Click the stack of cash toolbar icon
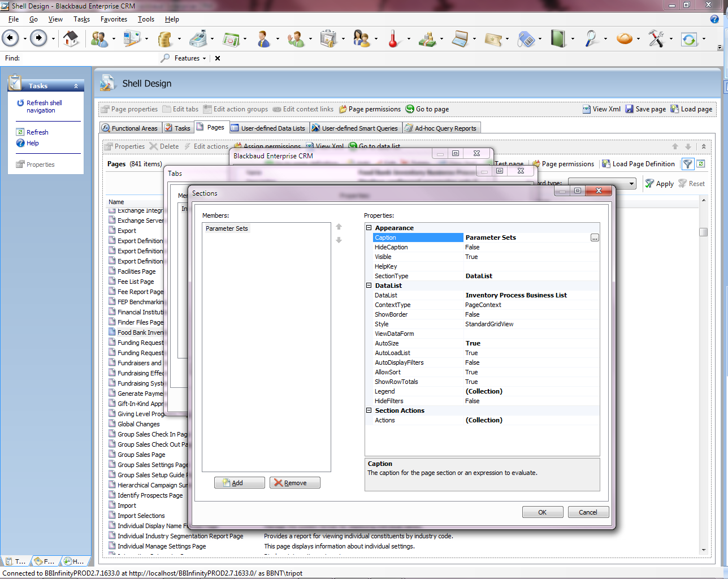 pyautogui.click(x=427, y=38)
